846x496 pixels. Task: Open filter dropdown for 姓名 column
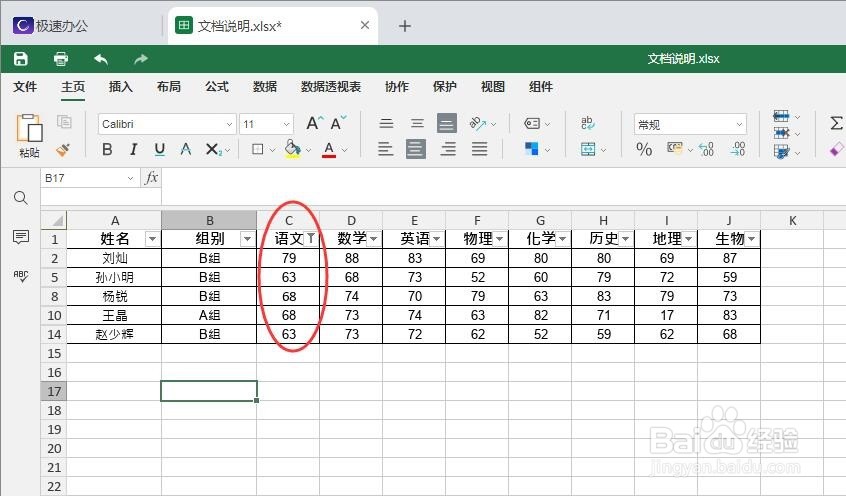(x=152, y=239)
